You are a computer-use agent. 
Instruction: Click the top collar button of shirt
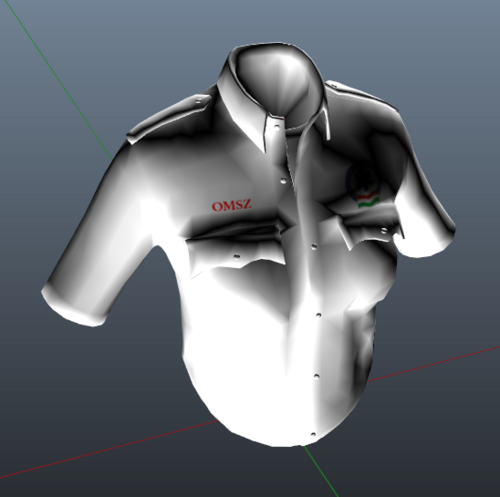point(277,127)
